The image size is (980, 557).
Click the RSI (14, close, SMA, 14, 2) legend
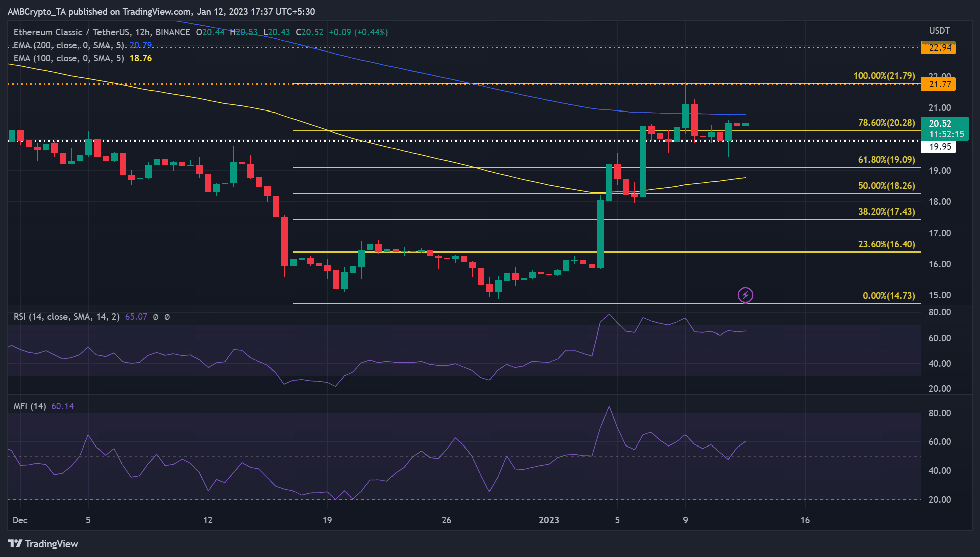click(x=66, y=317)
